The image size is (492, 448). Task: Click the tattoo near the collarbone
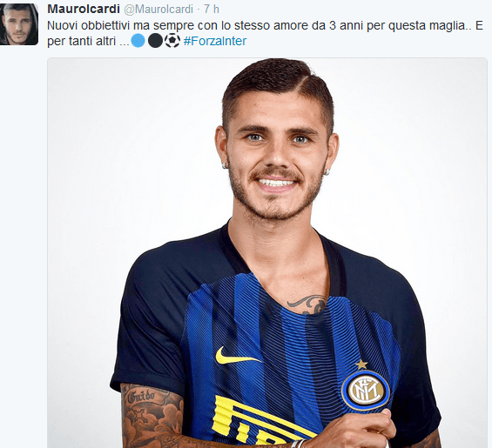click(x=307, y=304)
